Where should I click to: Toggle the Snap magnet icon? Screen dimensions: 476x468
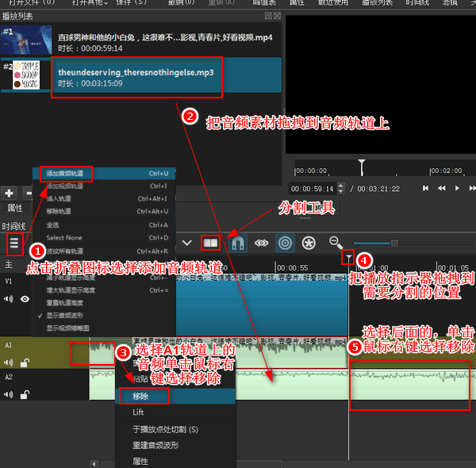coord(237,243)
